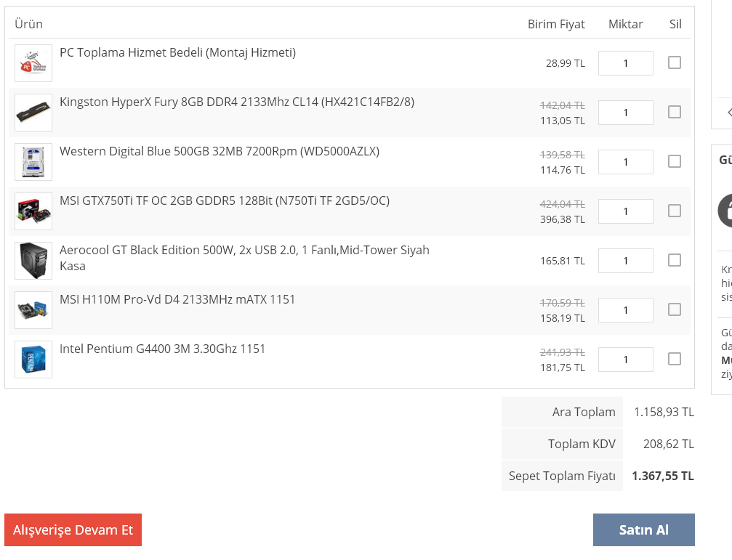Tick the delete checkbox for PC Toplama Hizmet Bedeli
Image resolution: width=732 pixels, height=560 pixels.
point(674,62)
